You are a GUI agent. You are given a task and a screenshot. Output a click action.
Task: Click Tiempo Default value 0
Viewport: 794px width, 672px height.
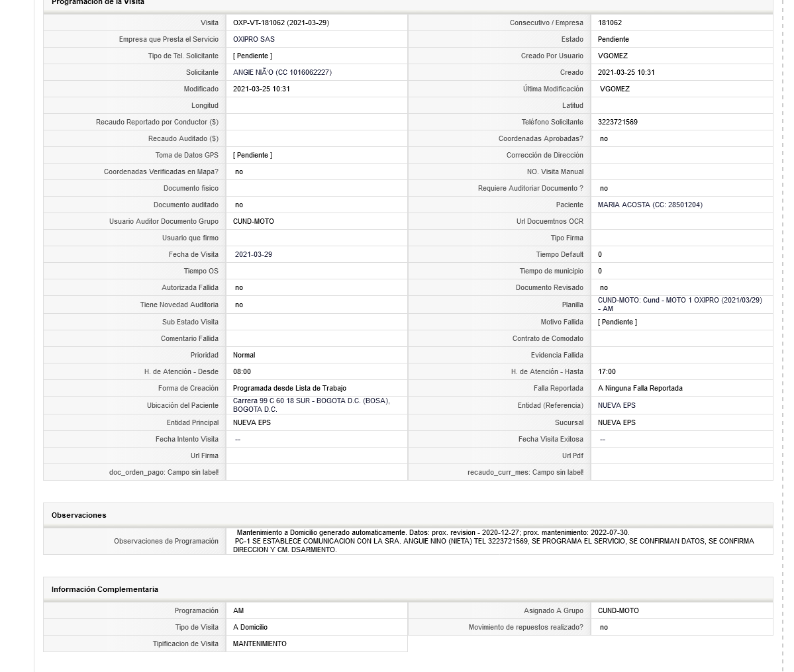599,255
